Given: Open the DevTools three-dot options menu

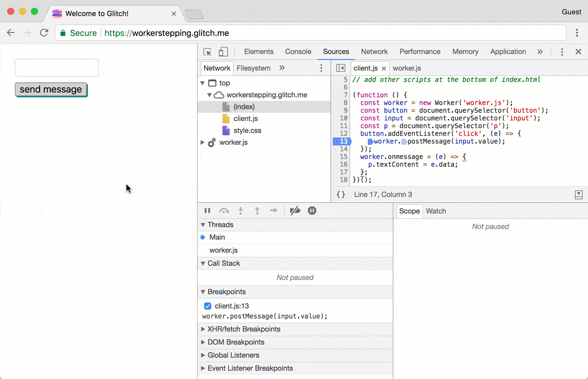Looking at the screenshot, I should point(562,51).
